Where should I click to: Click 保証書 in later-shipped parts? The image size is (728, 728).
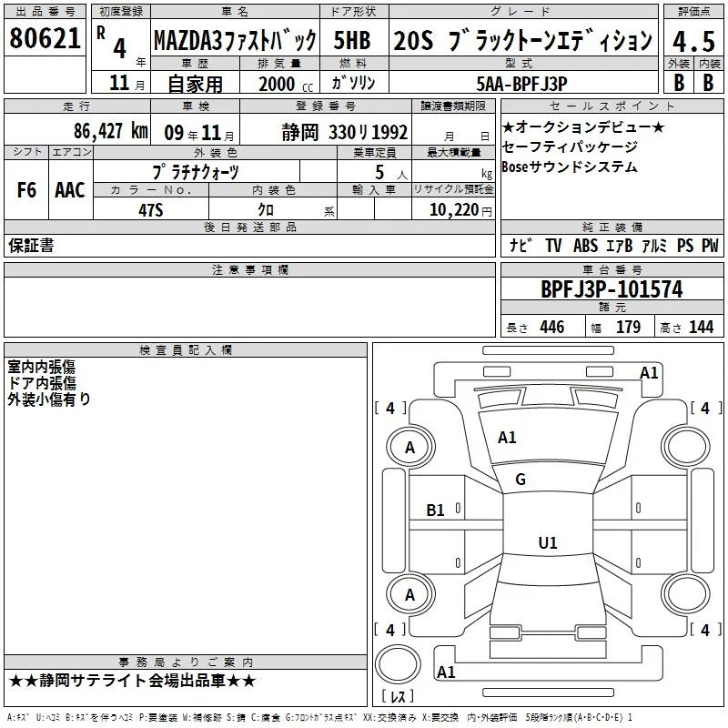pyautogui.click(x=31, y=246)
